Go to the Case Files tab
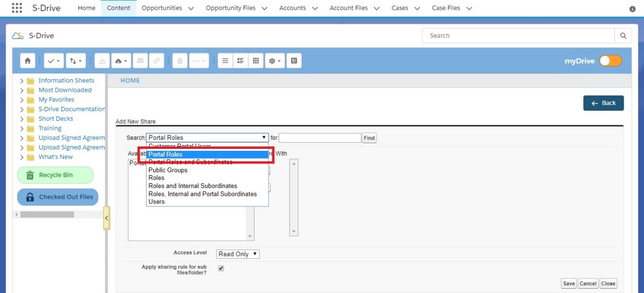The image size is (644, 293). [446, 8]
